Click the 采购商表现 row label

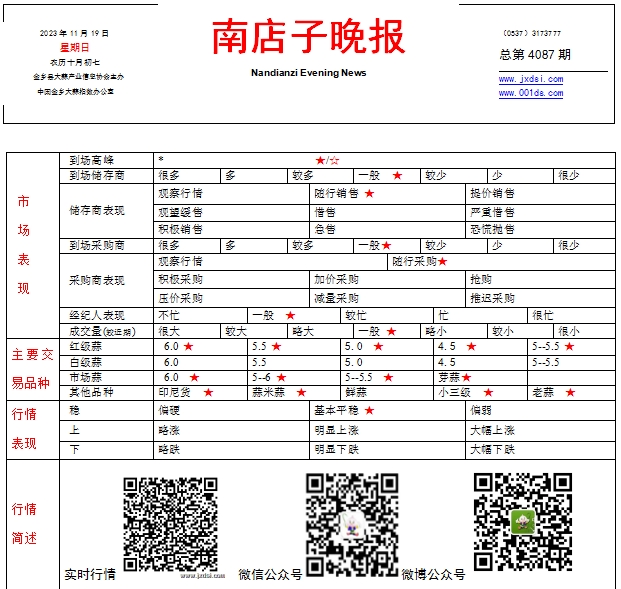(x=97, y=280)
